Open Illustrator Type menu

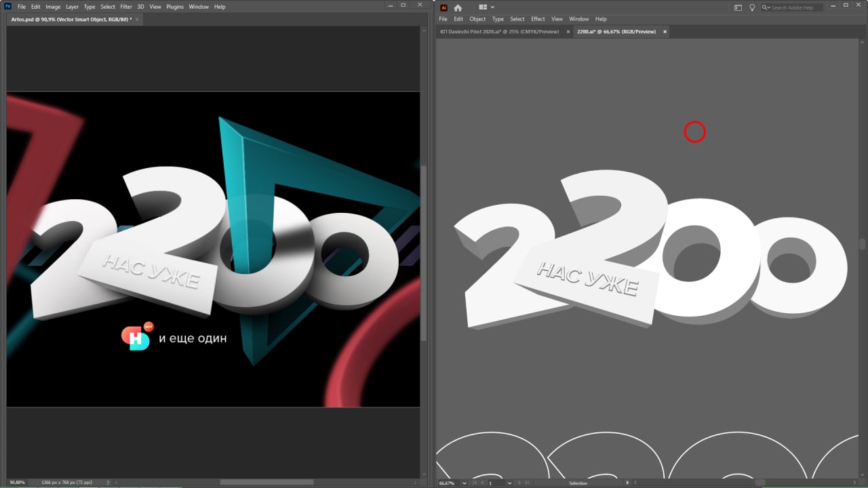tap(498, 19)
